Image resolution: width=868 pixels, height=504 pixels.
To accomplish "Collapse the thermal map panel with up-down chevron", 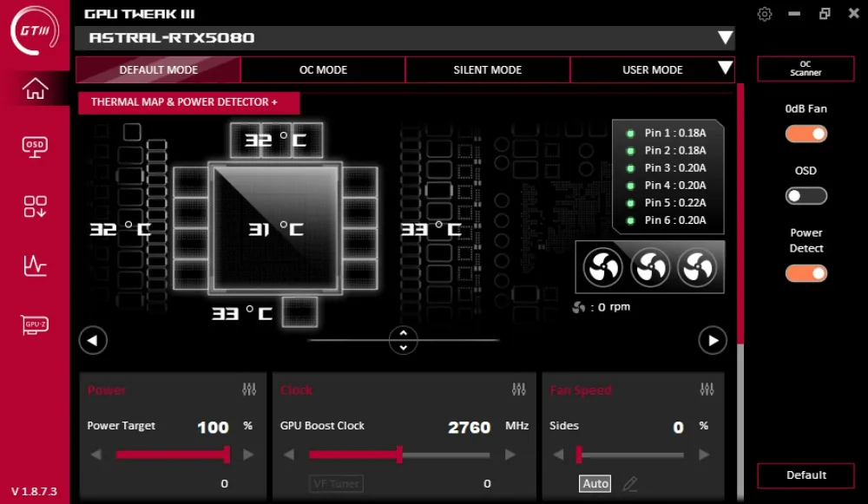I will 403,340.
